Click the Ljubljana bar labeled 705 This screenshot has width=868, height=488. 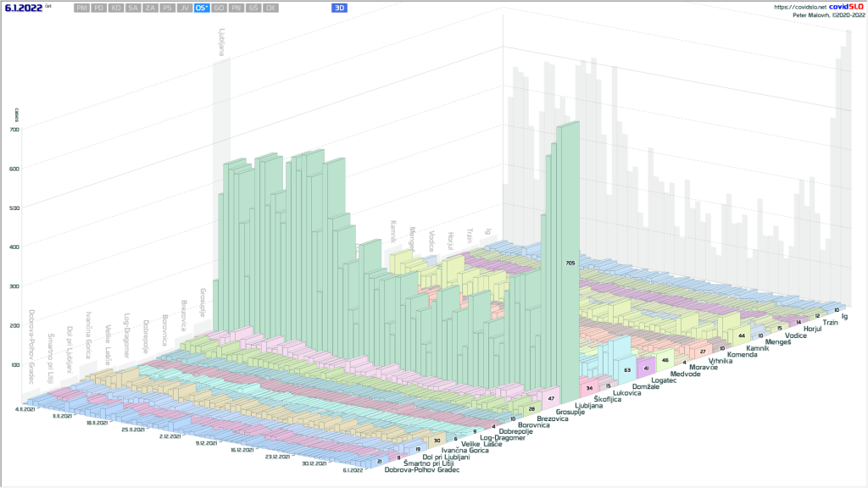pyautogui.click(x=569, y=263)
